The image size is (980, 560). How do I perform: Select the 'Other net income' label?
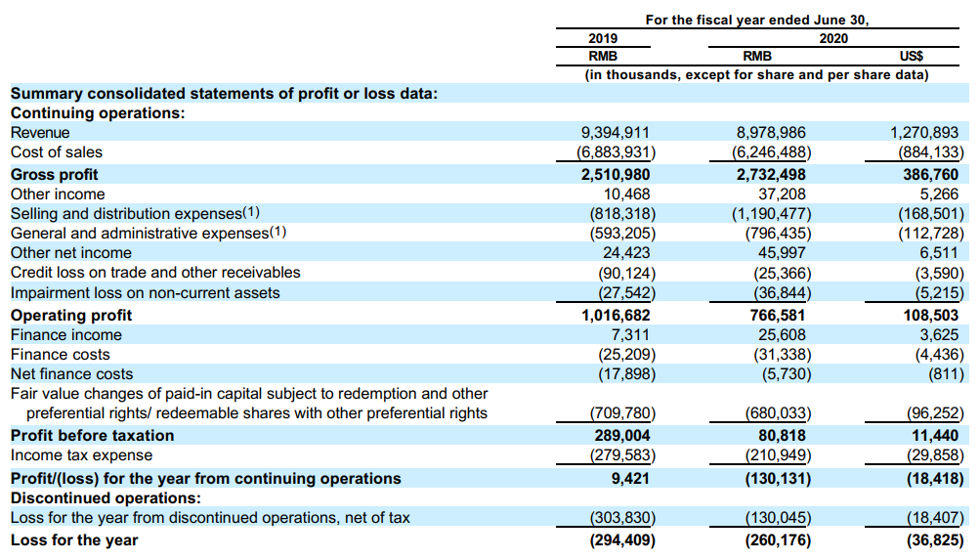[x=71, y=252]
